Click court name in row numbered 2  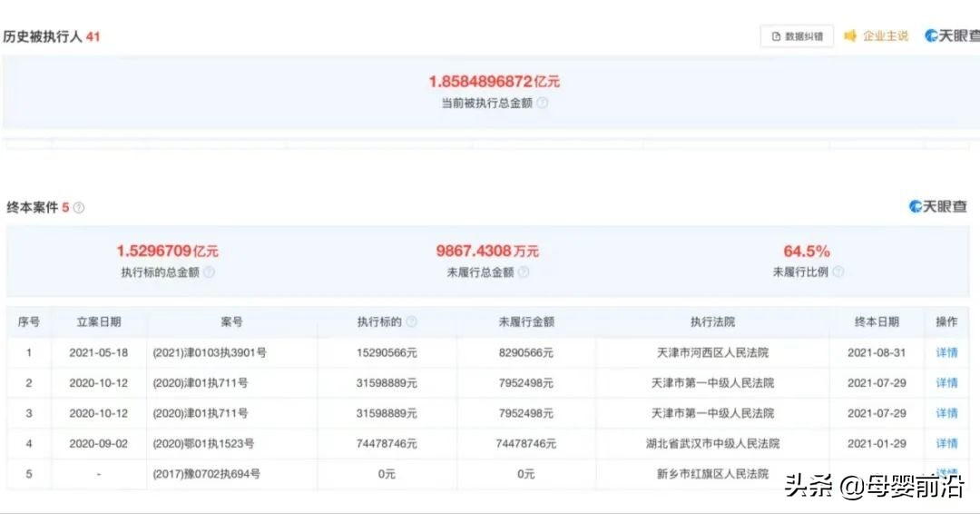(712, 382)
